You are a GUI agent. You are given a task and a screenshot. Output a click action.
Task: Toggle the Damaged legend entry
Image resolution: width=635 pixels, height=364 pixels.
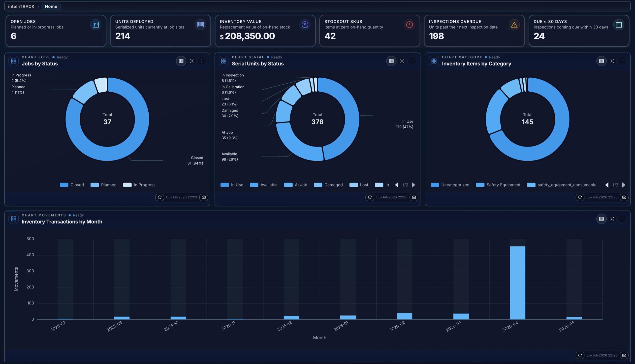pos(328,185)
